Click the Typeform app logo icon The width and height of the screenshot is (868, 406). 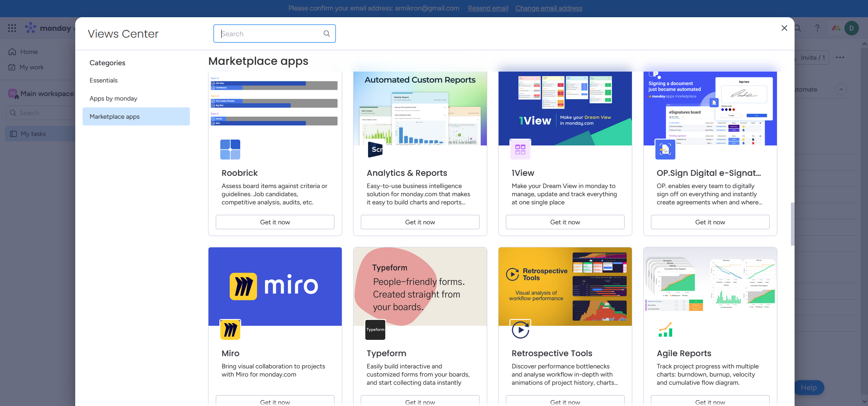(x=375, y=330)
